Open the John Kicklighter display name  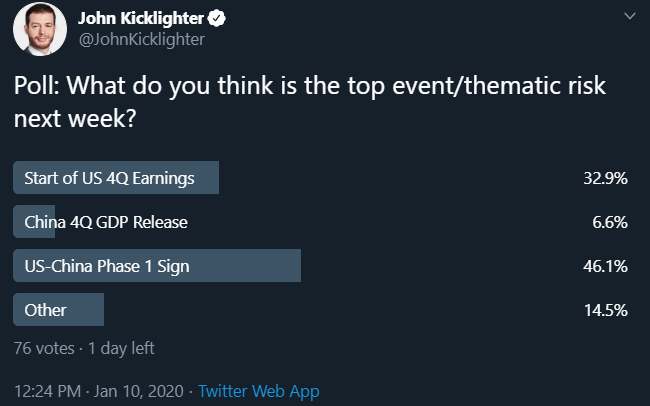pos(141,19)
